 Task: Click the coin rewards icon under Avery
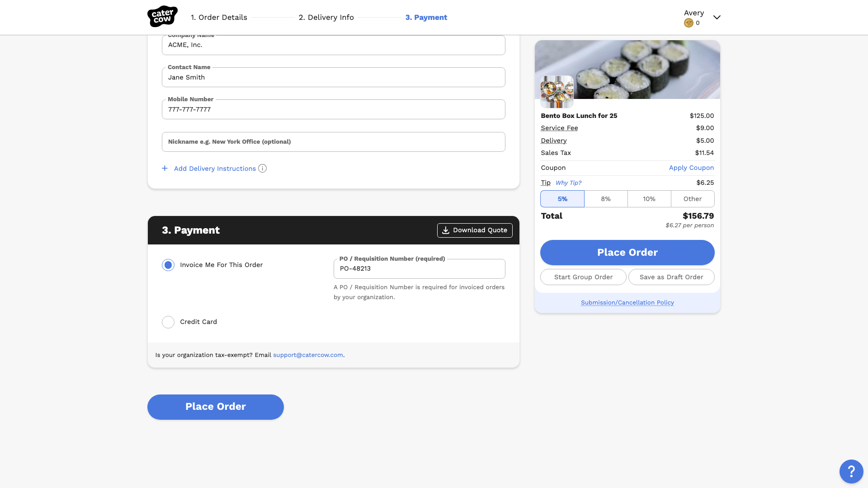coord(689,23)
